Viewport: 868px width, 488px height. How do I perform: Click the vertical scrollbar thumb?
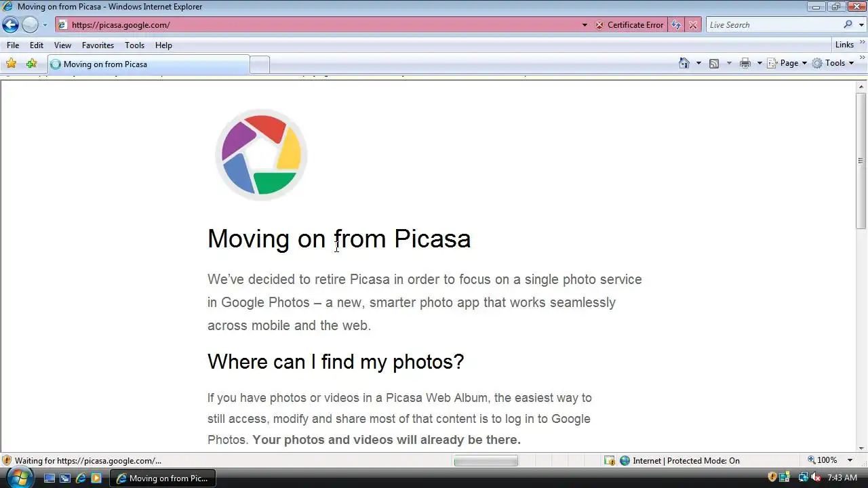861,161
